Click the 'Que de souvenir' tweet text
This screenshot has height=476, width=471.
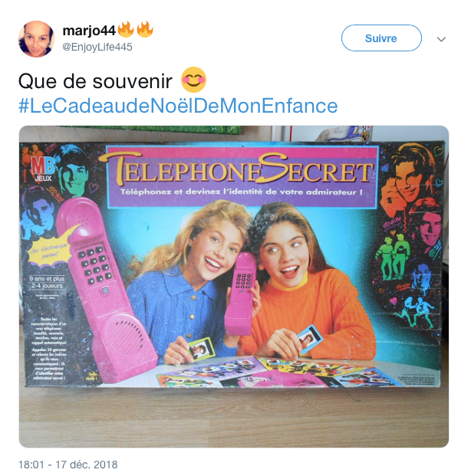[x=95, y=81]
